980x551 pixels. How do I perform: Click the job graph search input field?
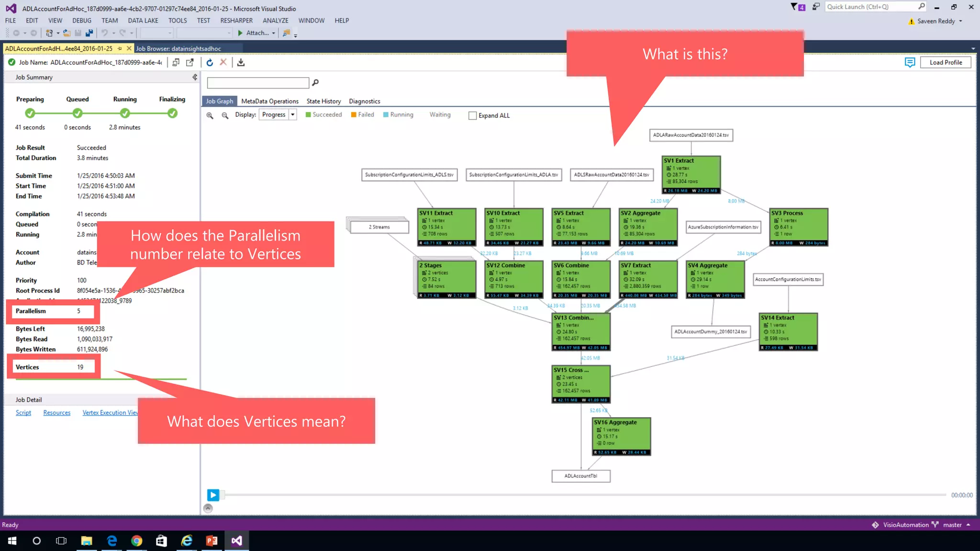(258, 83)
